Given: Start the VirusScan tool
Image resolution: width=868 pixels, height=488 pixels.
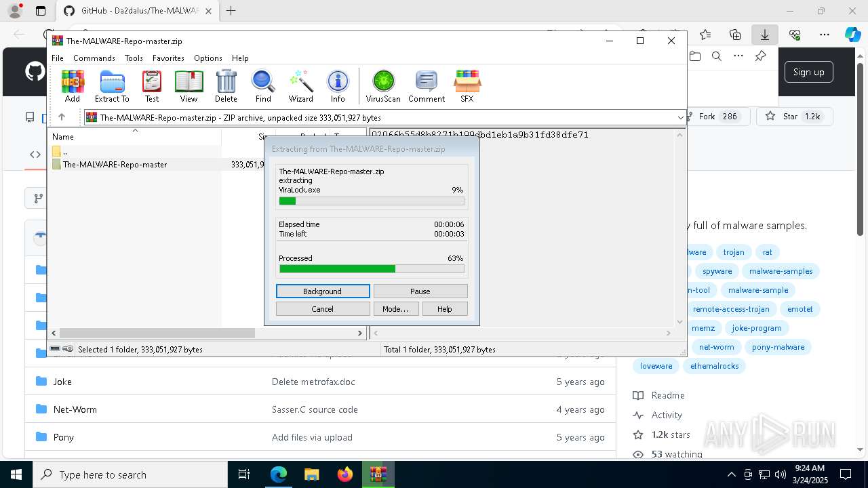Looking at the screenshot, I should point(383,86).
